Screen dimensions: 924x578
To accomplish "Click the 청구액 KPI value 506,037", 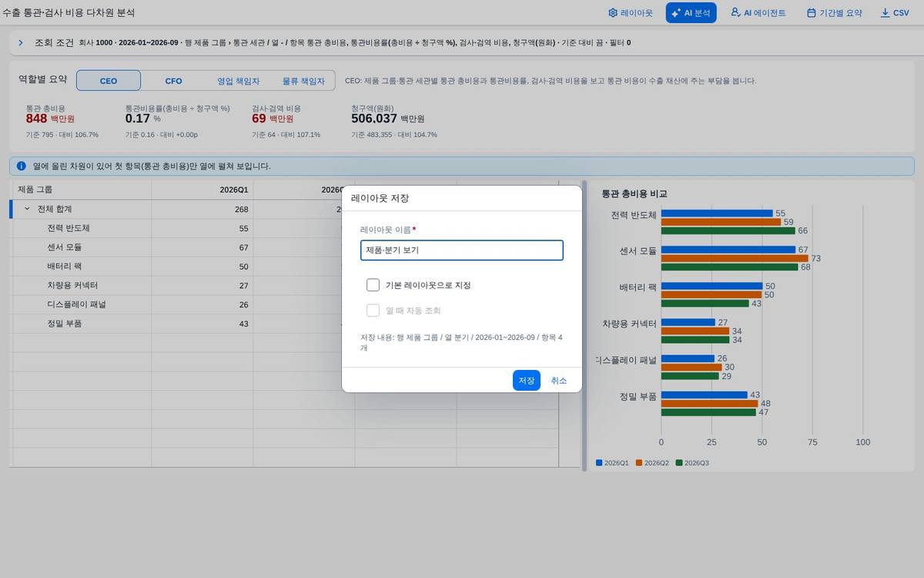I will [x=374, y=119].
